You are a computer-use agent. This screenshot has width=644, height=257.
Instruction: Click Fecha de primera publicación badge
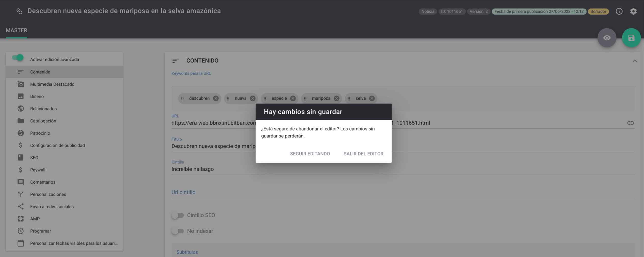(539, 11)
